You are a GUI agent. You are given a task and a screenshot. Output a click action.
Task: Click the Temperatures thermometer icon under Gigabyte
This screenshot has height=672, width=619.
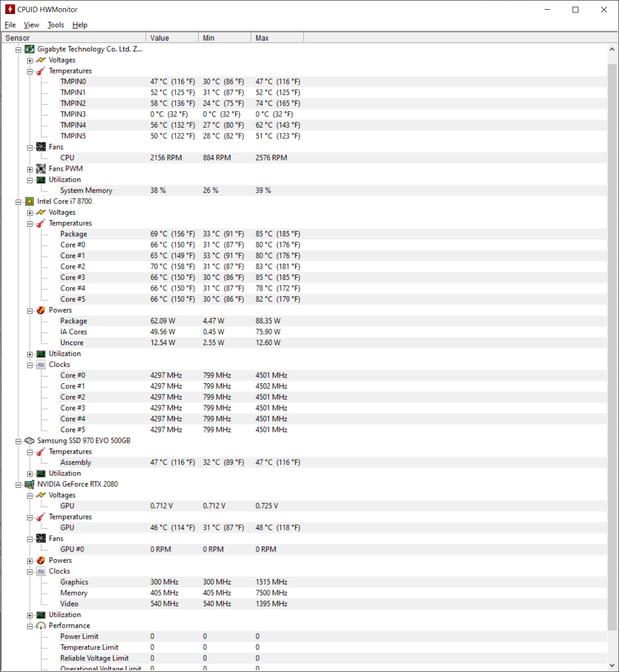[x=41, y=71]
